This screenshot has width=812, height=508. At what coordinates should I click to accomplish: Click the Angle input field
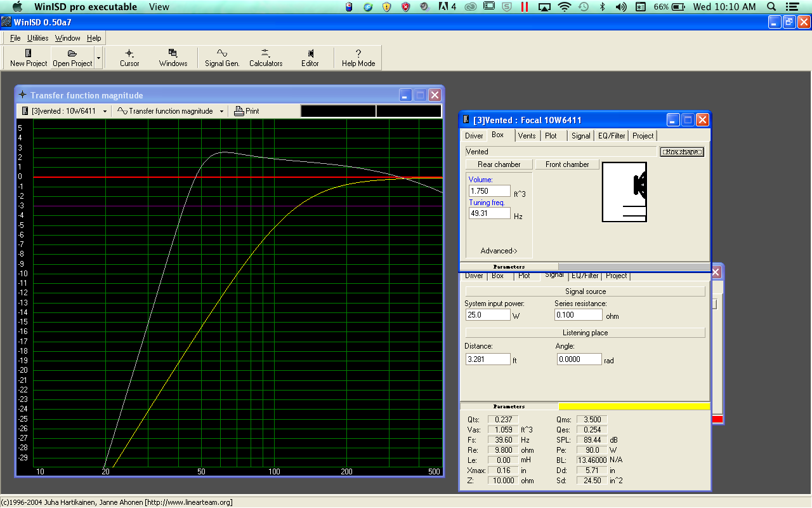[579, 359]
